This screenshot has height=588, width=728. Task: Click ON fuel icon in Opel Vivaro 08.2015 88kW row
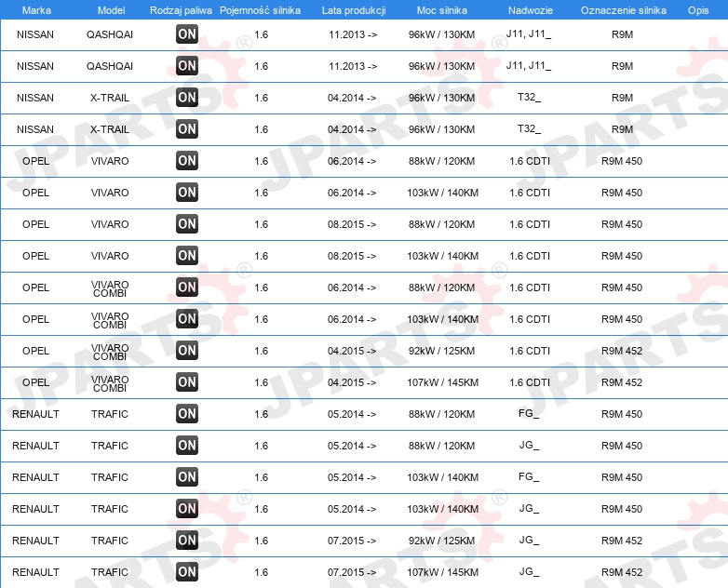click(x=187, y=223)
